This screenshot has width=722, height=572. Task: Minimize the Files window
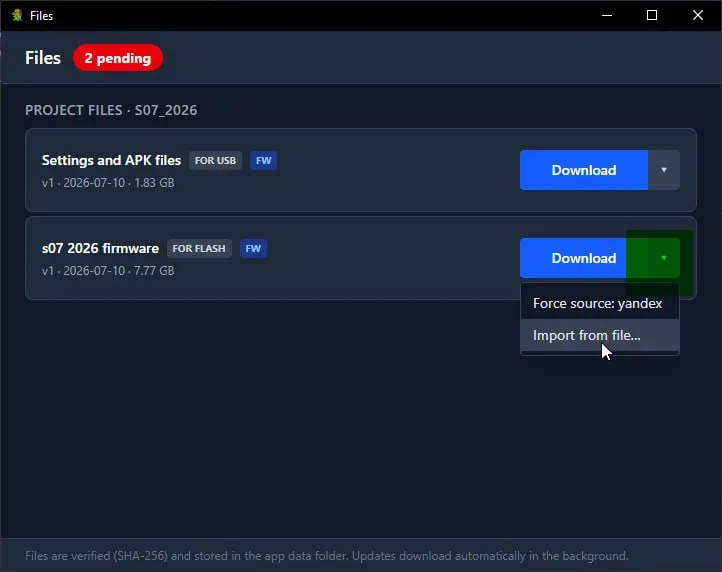coord(607,15)
